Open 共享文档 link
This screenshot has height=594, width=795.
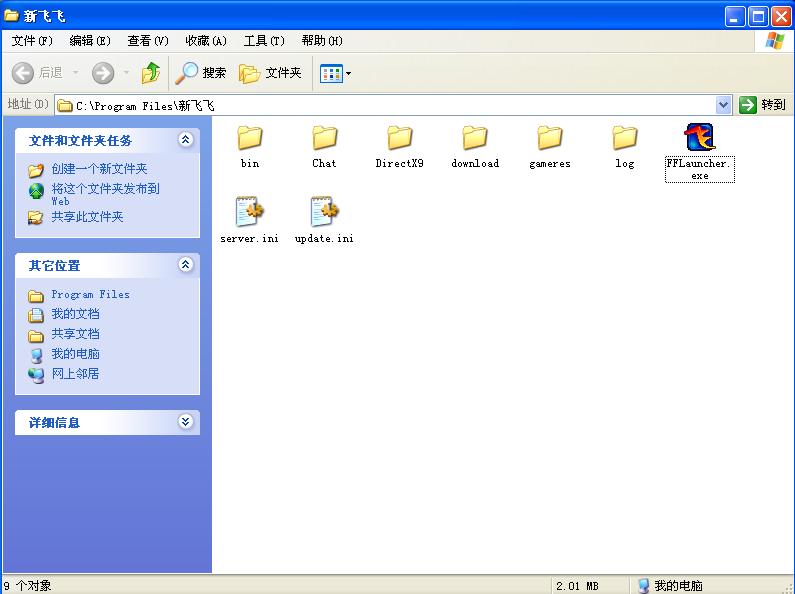(75, 333)
